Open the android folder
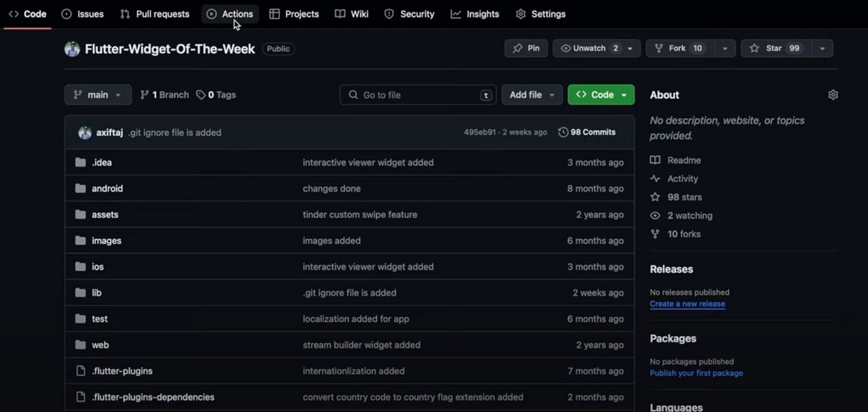The width and height of the screenshot is (868, 412). pyautogui.click(x=107, y=188)
